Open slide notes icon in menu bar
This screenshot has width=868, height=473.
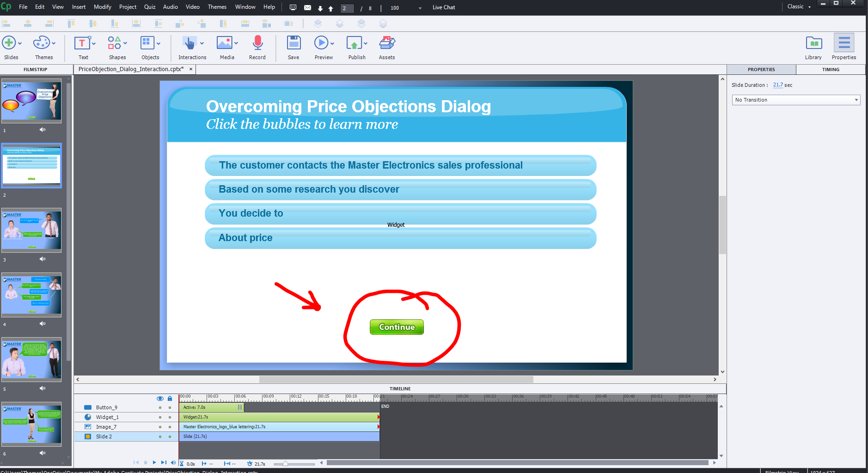point(293,7)
